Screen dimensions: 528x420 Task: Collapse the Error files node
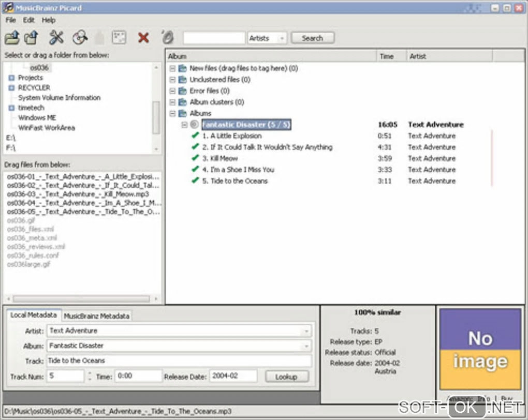(172, 91)
